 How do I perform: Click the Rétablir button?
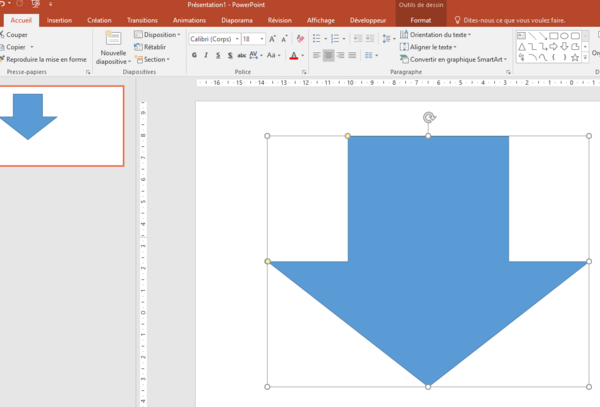tap(150, 47)
